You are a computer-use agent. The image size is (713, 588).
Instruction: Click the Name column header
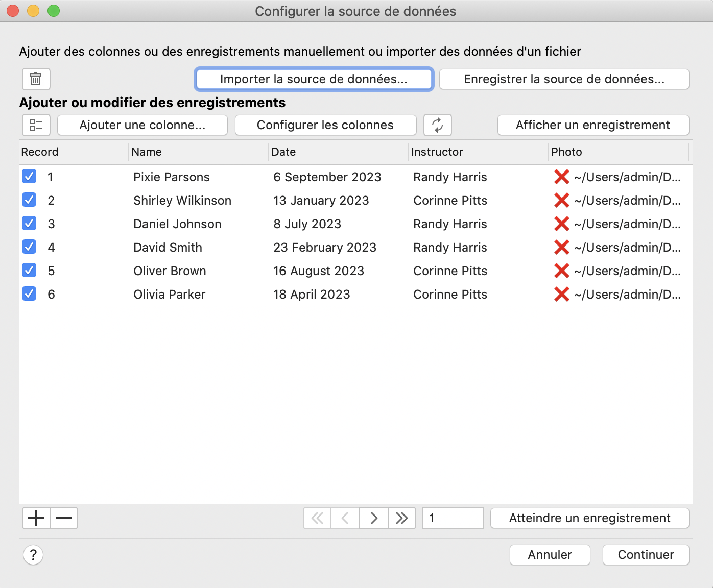click(x=199, y=152)
